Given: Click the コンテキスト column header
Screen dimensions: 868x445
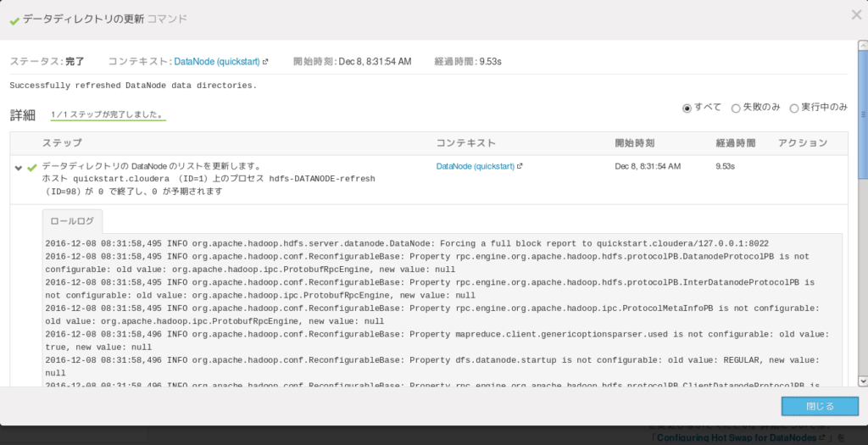Looking at the screenshot, I should (x=466, y=142).
